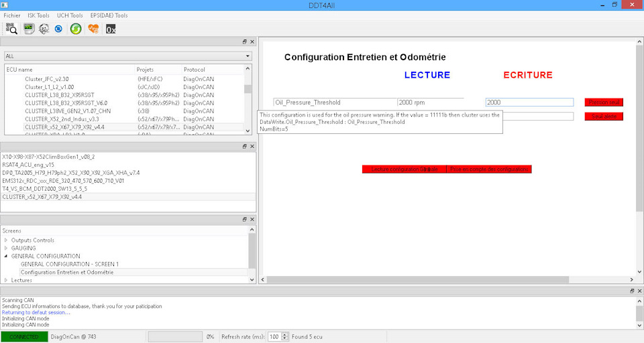Click the scan ECU magnifier icon
Screen dimensions: 644x343
pyautogui.click(x=11, y=29)
